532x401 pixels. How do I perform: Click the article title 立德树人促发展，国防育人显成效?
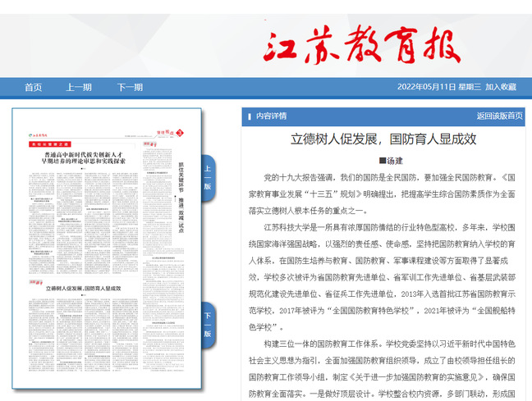pyautogui.click(x=384, y=139)
